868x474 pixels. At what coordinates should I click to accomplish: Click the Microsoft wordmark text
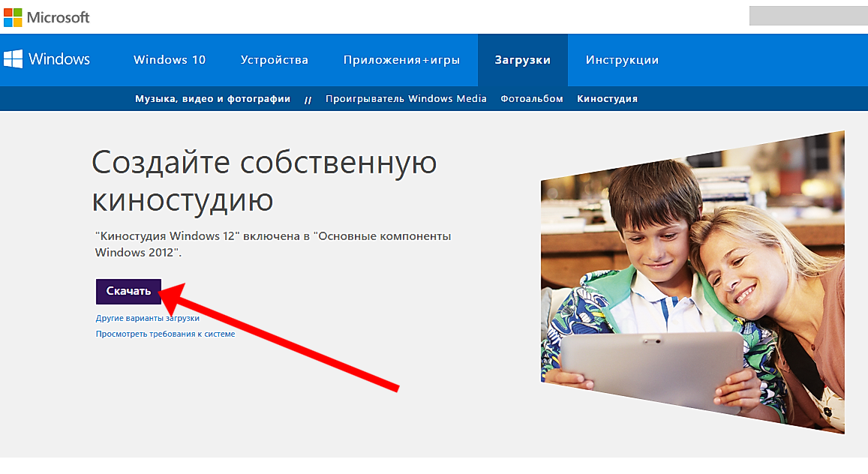point(58,17)
